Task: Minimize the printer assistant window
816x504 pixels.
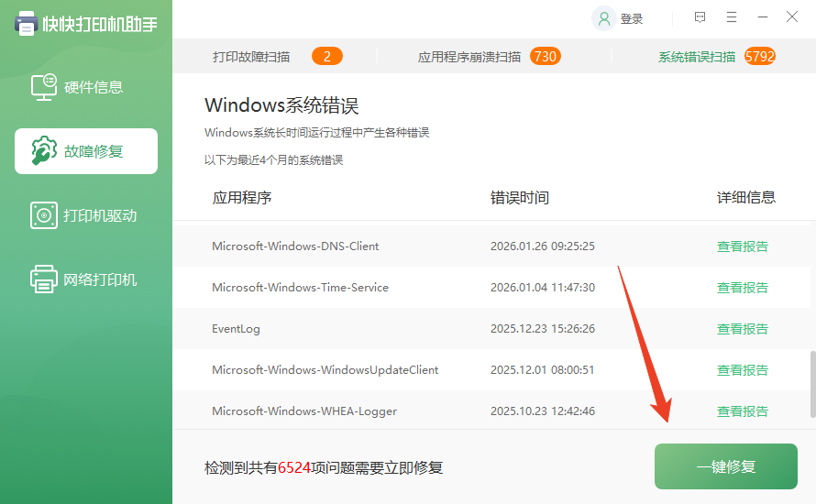Action: coord(762,17)
